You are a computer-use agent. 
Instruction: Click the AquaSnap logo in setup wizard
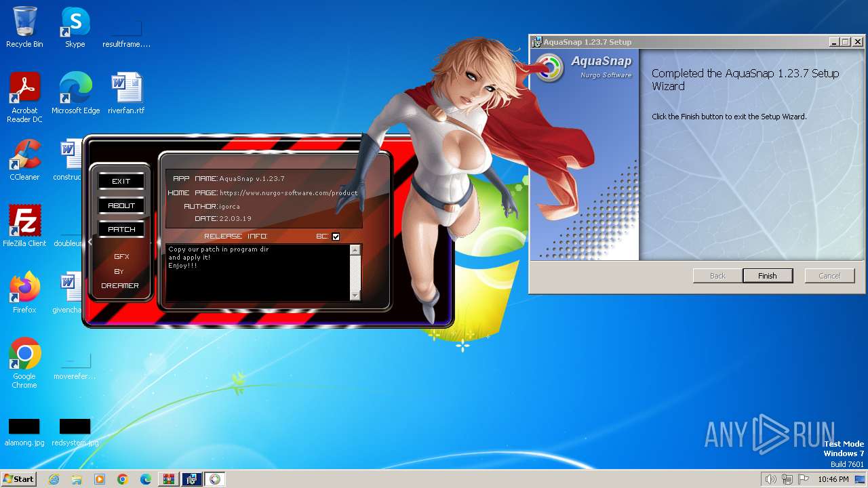click(549, 68)
